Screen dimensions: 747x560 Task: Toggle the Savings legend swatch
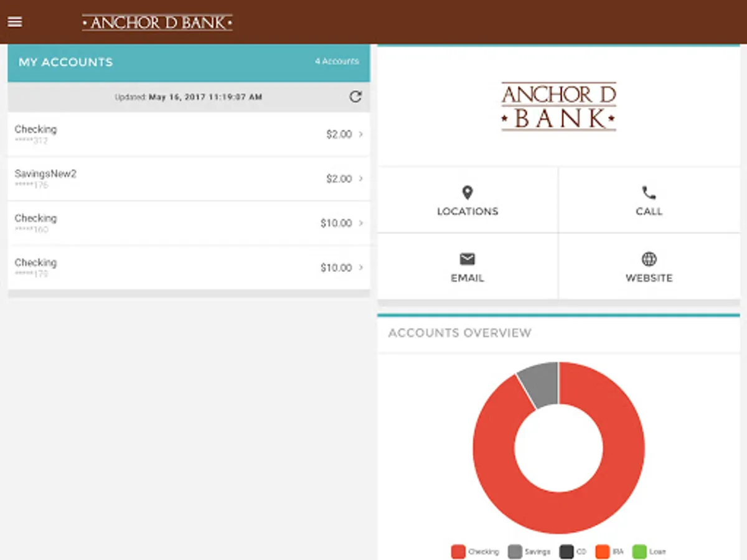(x=515, y=552)
